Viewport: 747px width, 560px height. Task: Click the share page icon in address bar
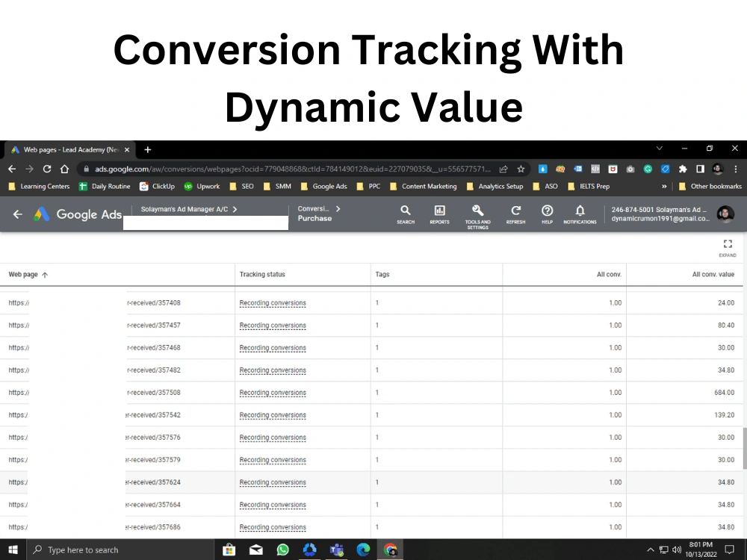[x=503, y=169]
